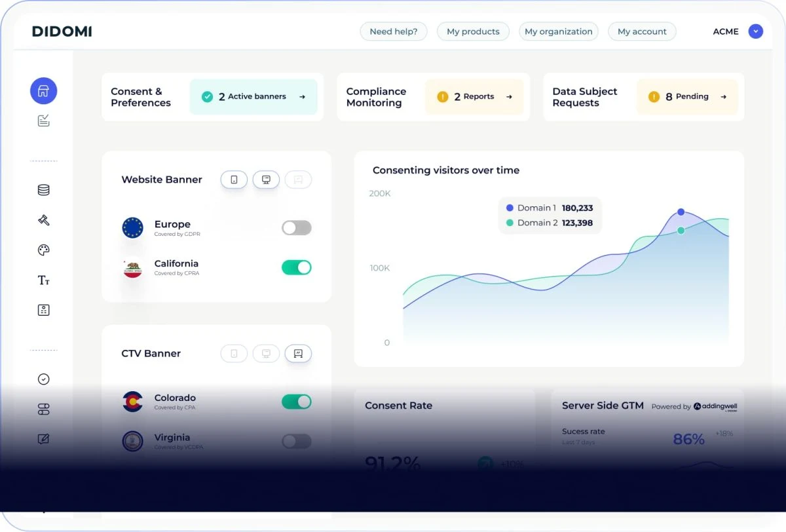
Task: Open the 2 Active banners arrow card
Action: (x=253, y=97)
